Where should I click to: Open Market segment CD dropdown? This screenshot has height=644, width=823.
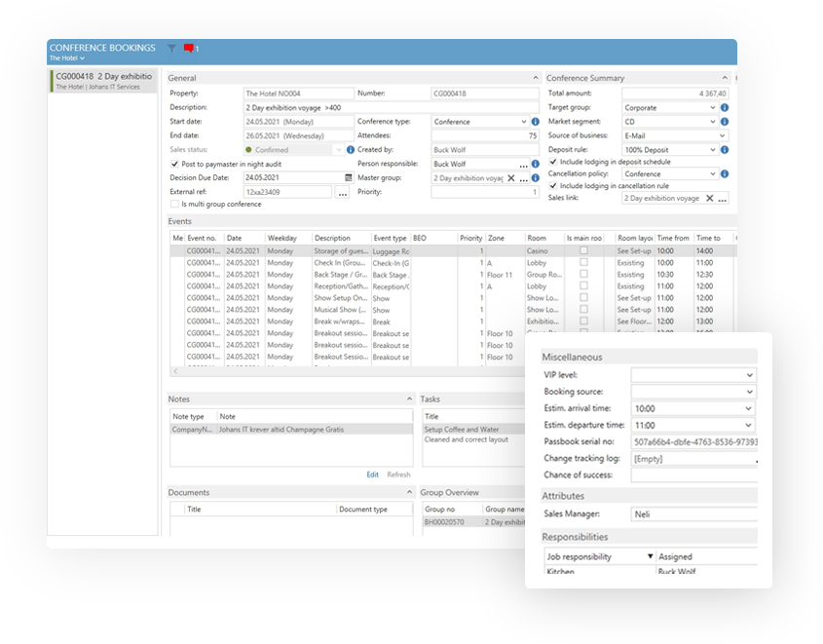pos(713,121)
